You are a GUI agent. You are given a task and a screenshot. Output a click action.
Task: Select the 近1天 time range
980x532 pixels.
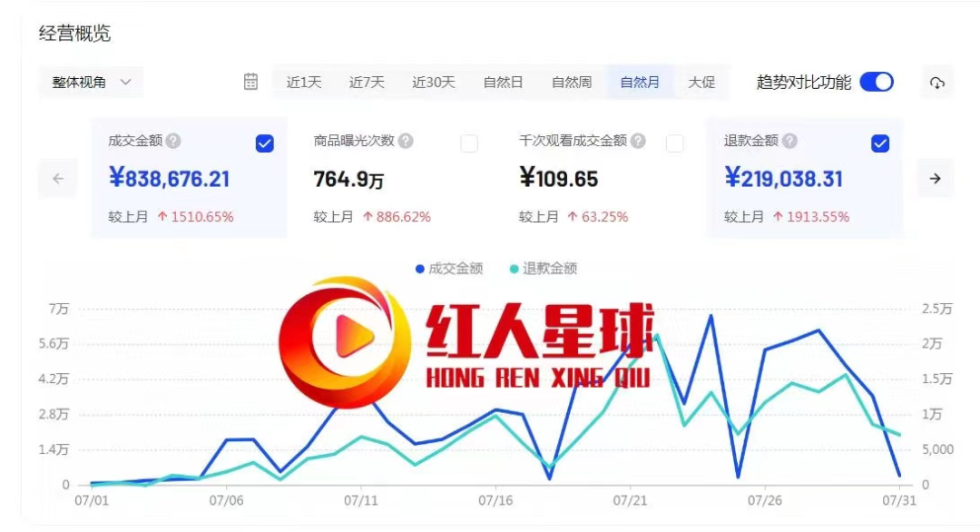point(301,82)
